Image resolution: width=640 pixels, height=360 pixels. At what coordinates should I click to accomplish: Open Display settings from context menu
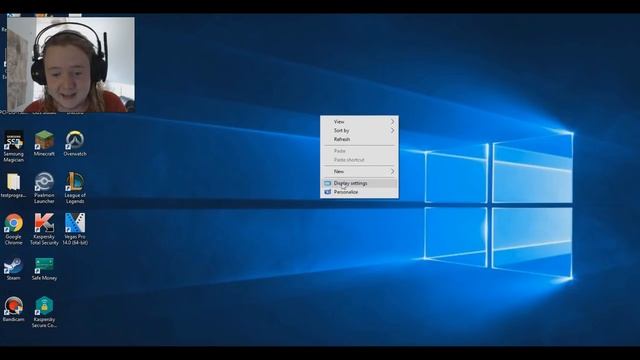(359, 183)
